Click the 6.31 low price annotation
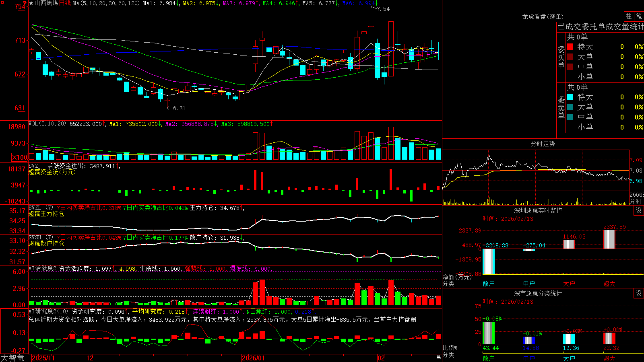 [180, 108]
